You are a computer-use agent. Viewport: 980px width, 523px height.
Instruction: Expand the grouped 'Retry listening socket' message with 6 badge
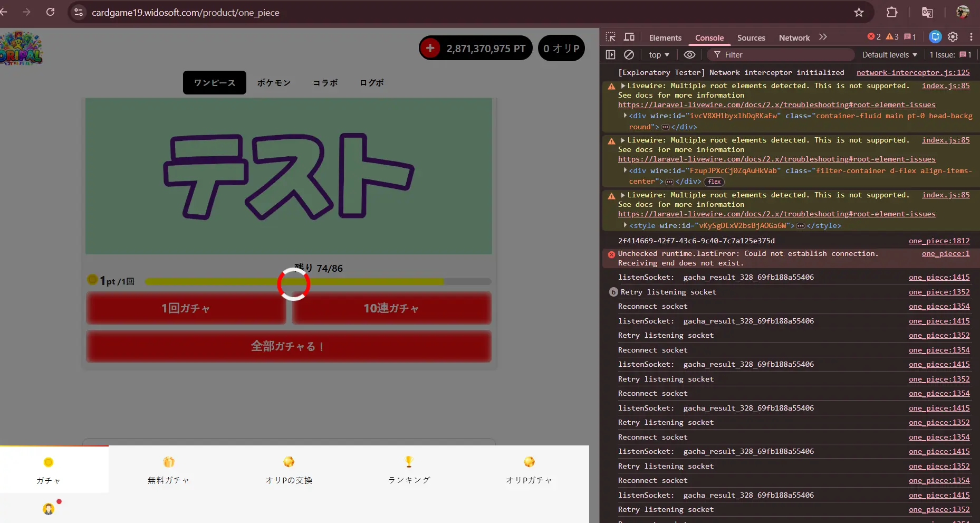pyautogui.click(x=613, y=292)
